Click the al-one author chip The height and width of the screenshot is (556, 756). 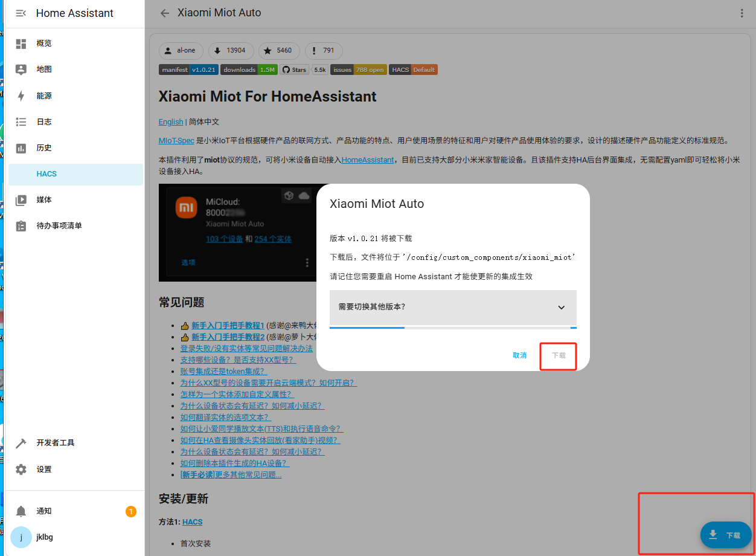pyautogui.click(x=181, y=51)
